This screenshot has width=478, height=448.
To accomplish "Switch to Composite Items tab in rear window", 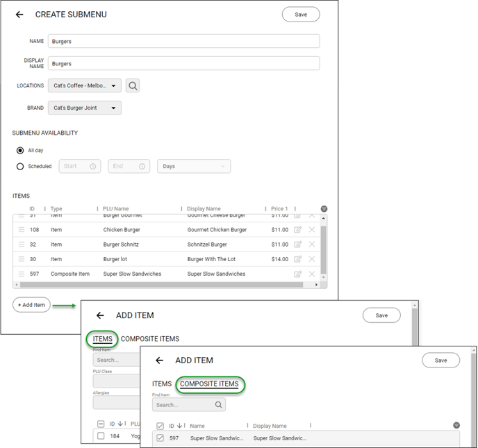I will (150, 339).
